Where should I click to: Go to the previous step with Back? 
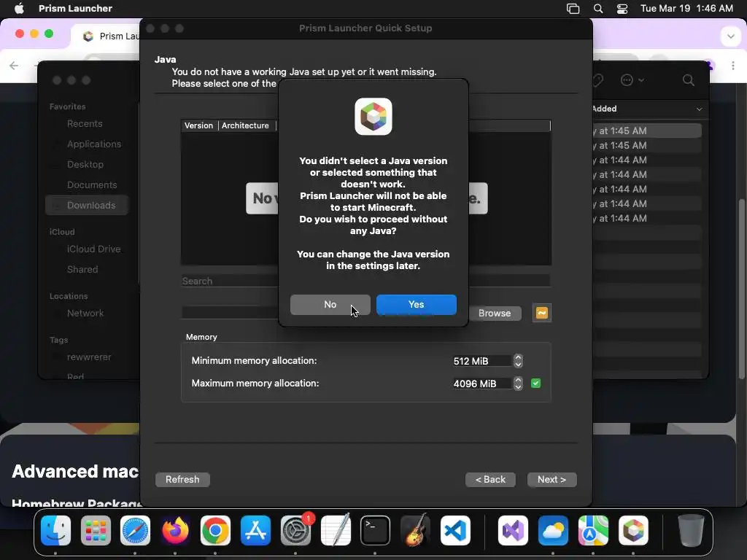coord(490,479)
